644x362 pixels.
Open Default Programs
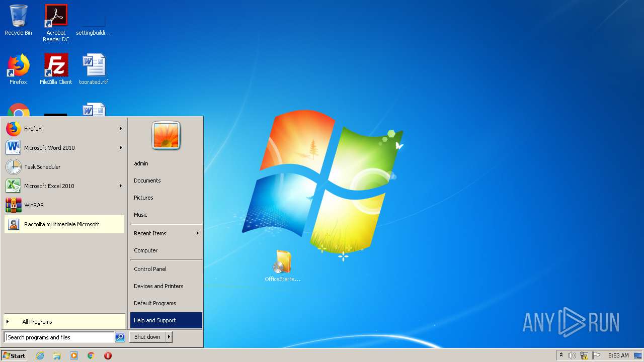point(166,303)
